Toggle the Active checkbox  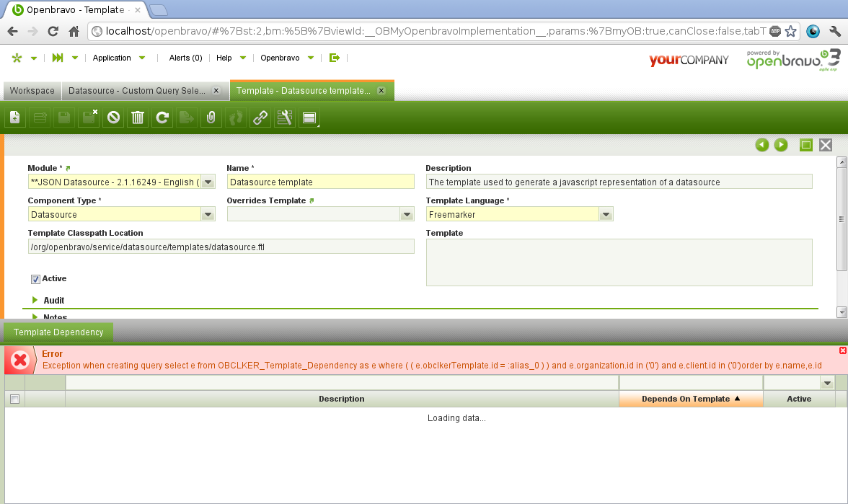click(x=35, y=279)
